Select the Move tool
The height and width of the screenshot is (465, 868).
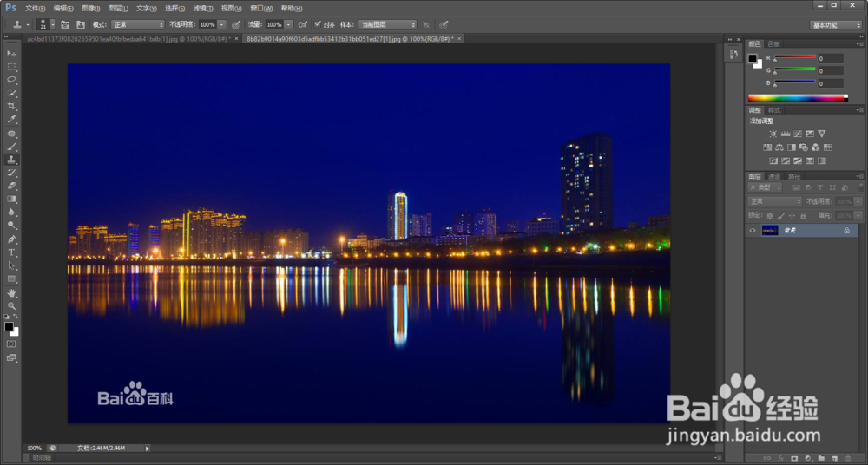[11, 53]
